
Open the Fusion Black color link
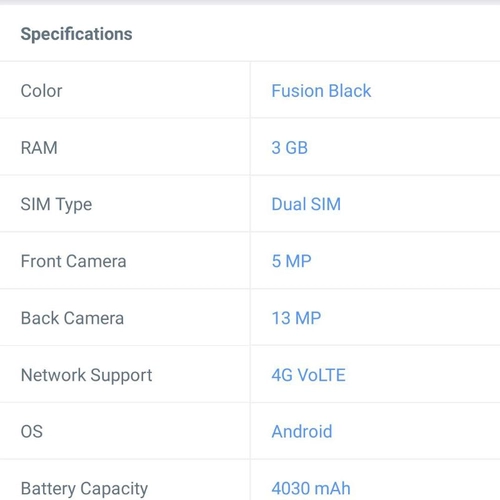321,91
